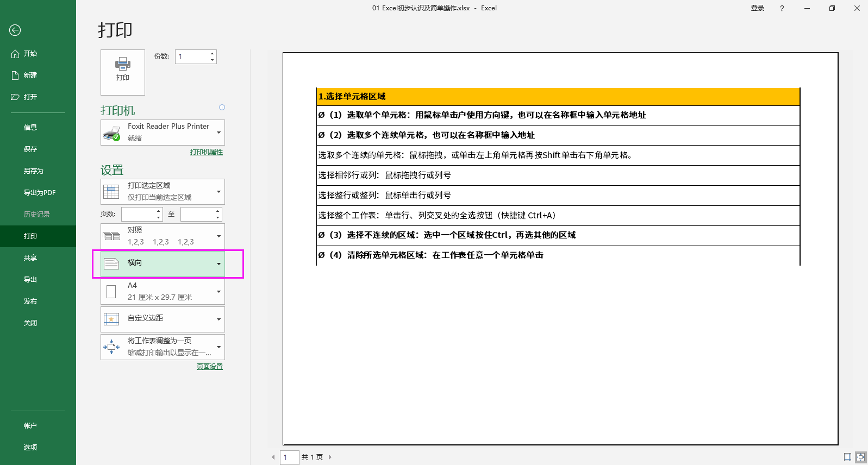Click 登录 to sign in
The image size is (868, 465).
click(x=758, y=8)
